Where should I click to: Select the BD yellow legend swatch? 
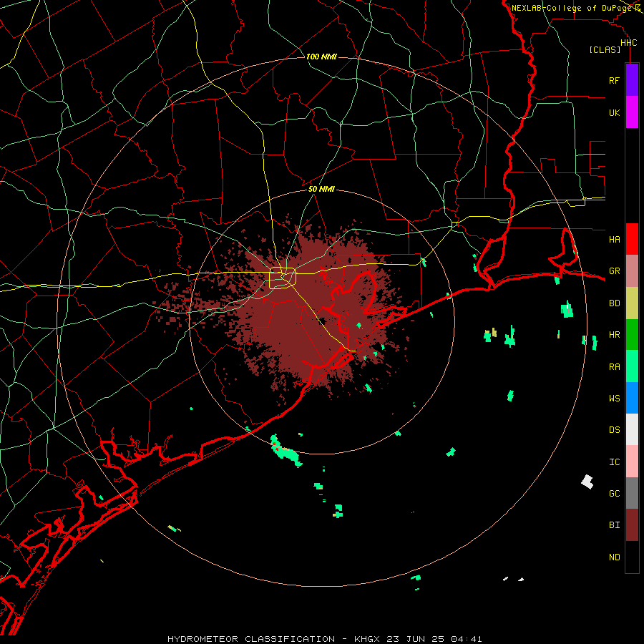pos(632,303)
